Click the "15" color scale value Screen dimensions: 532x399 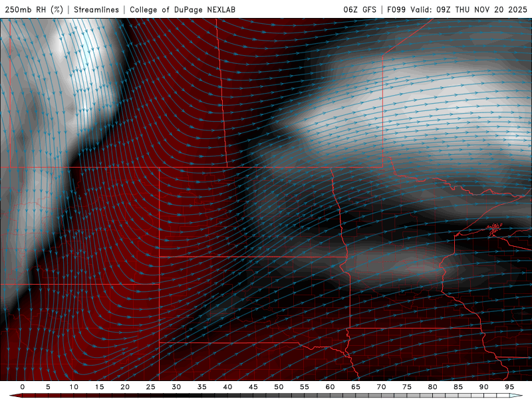[99, 387]
